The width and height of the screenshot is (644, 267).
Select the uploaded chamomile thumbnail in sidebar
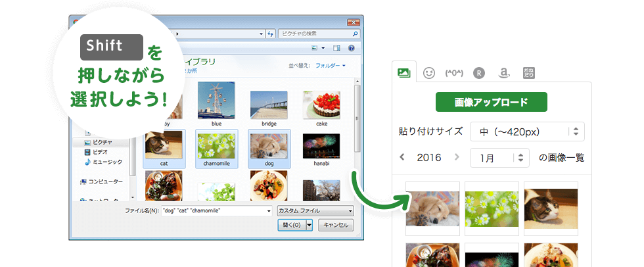coord(492,208)
